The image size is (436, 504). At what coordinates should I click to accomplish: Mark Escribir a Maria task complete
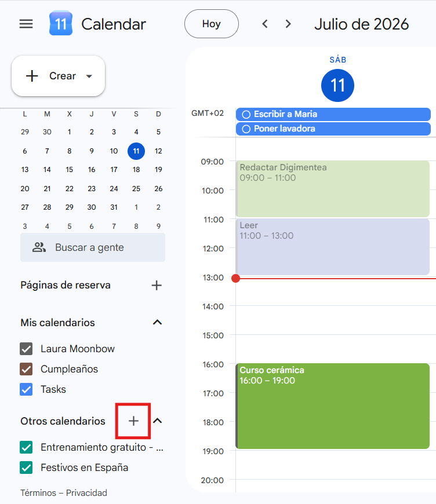(x=246, y=115)
